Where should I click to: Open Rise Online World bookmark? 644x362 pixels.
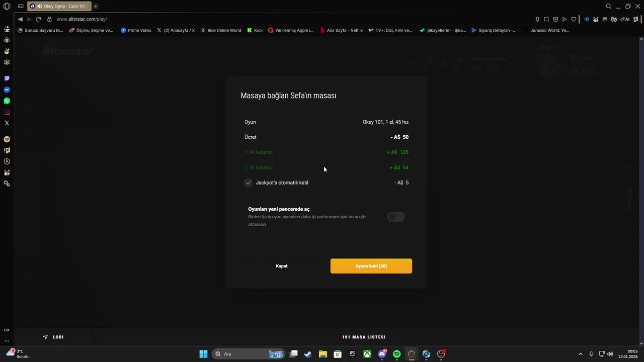pos(221,30)
